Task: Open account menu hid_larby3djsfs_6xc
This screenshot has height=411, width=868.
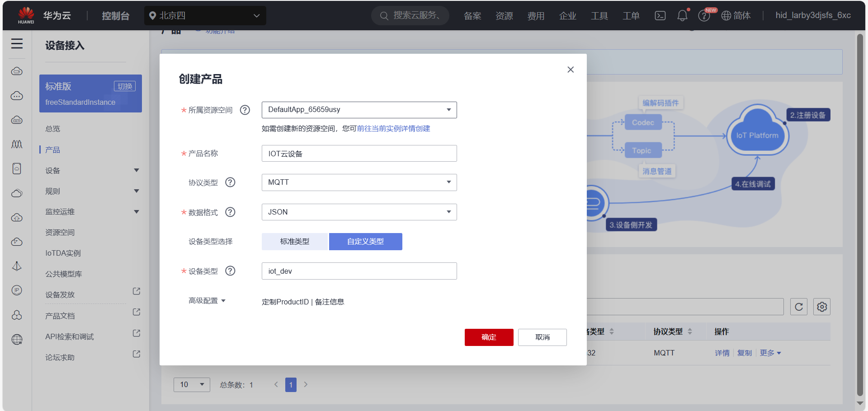Action: 813,15
